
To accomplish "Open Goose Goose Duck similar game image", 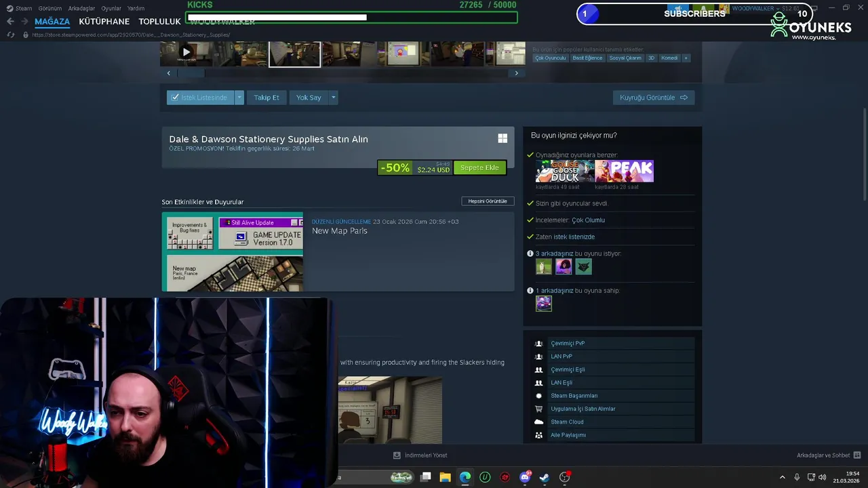I will click(565, 171).
